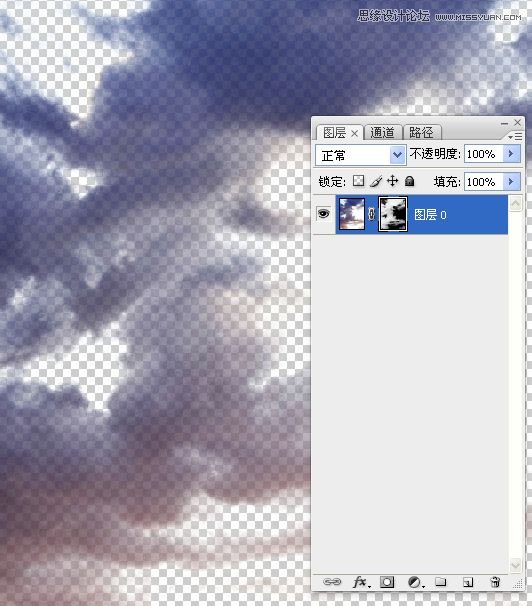Create a new layer
The height and width of the screenshot is (606, 532).
click(468, 582)
